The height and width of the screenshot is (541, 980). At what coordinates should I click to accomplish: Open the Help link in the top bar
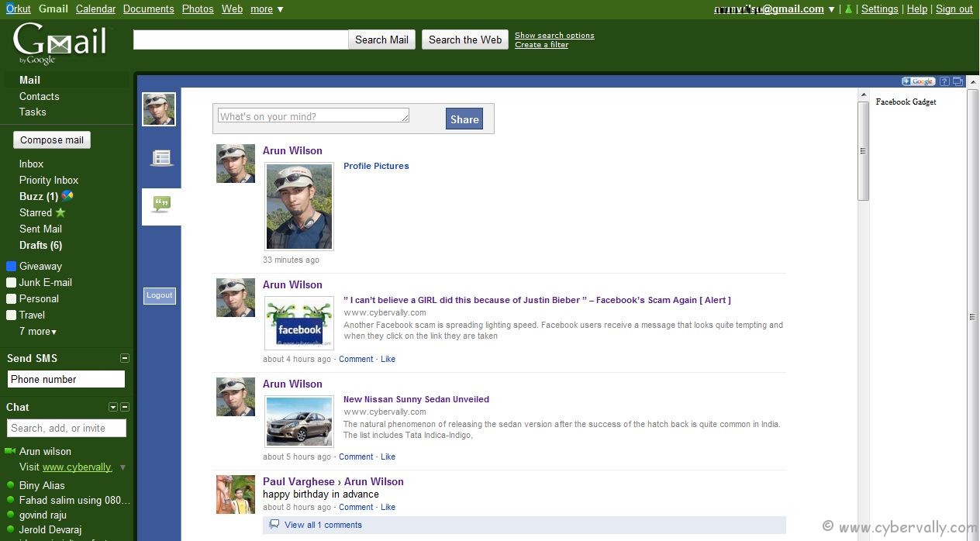point(917,9)
